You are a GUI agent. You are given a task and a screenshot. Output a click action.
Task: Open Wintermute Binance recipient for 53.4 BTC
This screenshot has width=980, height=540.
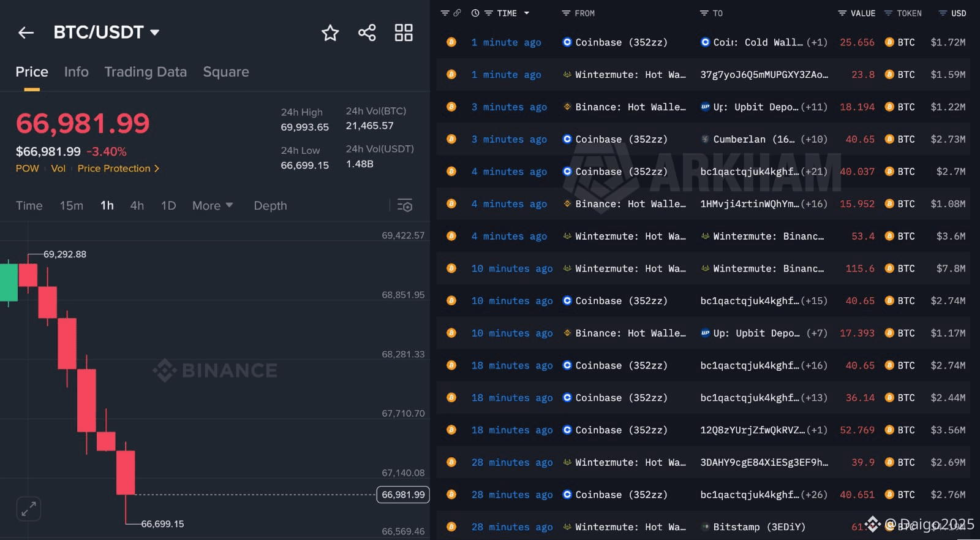pyautogui.click(x=763, y=236)
